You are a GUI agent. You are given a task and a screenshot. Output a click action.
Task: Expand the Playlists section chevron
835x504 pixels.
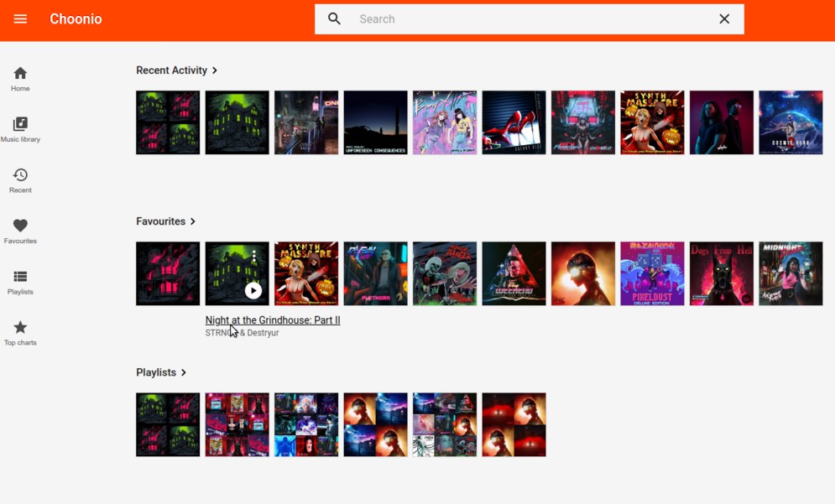[184, 372]
